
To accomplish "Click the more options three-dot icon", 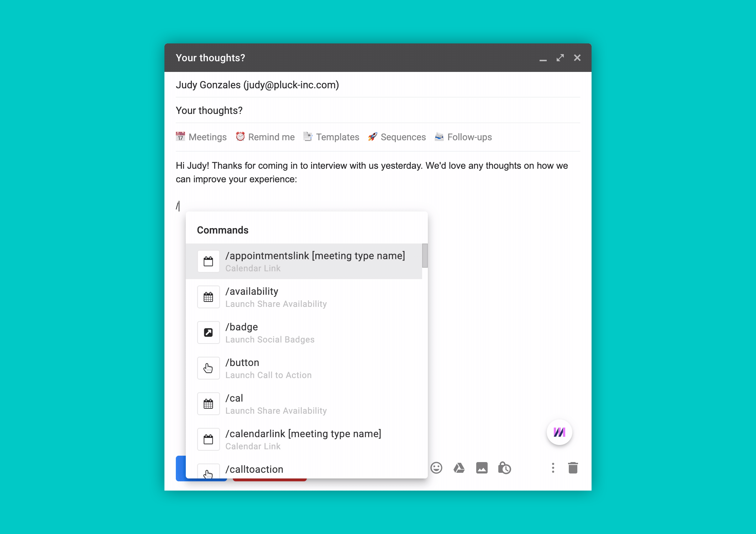I will coord(553,467).
